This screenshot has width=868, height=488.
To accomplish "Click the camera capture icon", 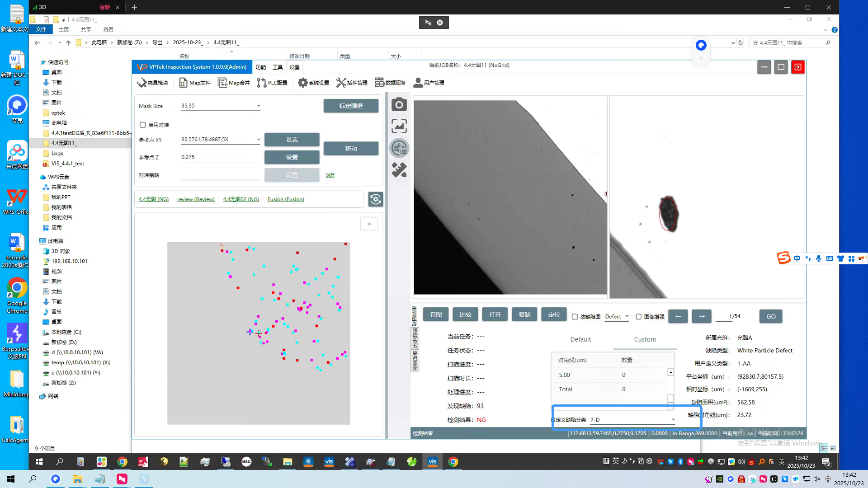I will (399, 105).
